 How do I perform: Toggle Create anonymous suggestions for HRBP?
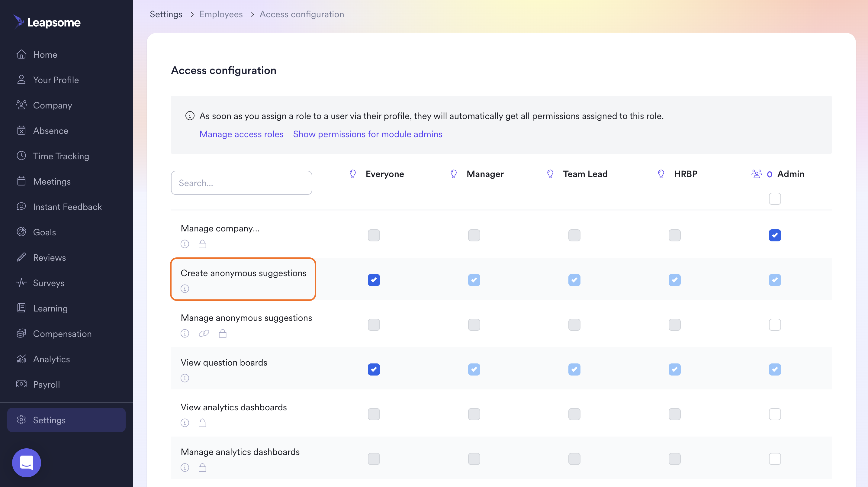pyautogui.click(x=675, y=280)
